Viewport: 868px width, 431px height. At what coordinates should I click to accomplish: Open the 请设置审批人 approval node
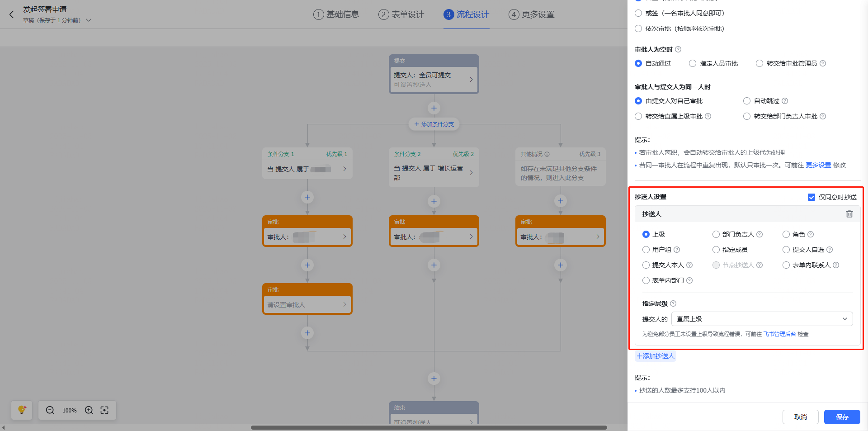click(307, 304)
